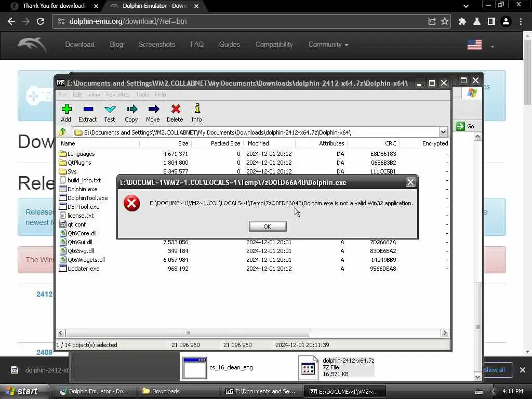Select DolphinTool.exe in the file list
The image size is (532, 399).
(x=84, y=198)
